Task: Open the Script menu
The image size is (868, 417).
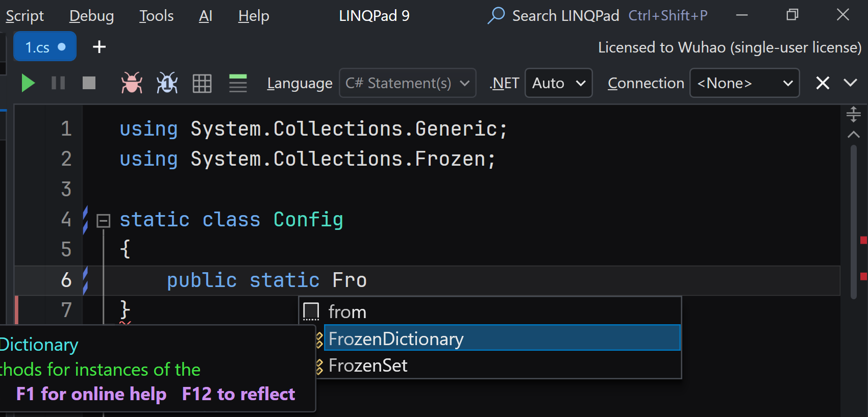Action: point(24,16)
